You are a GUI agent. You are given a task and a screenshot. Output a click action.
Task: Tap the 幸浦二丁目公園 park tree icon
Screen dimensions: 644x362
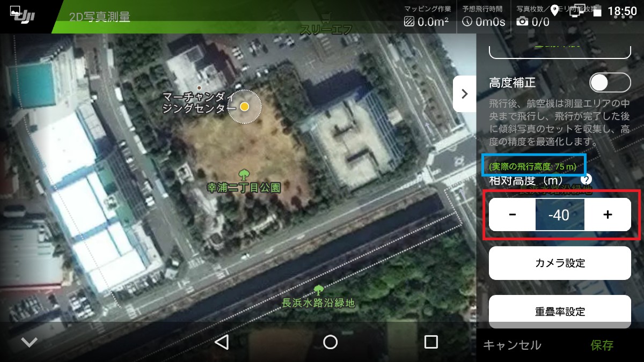[244, 174]
